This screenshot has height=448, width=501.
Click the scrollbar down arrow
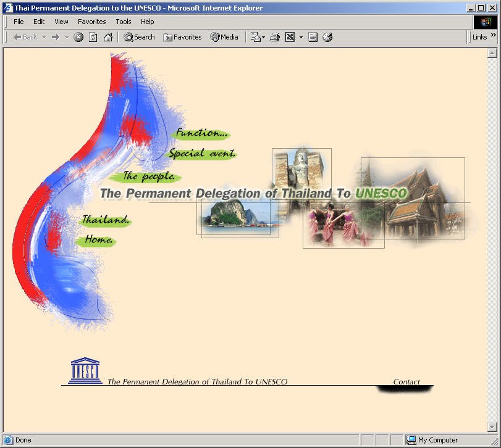[x=492, y=427]
